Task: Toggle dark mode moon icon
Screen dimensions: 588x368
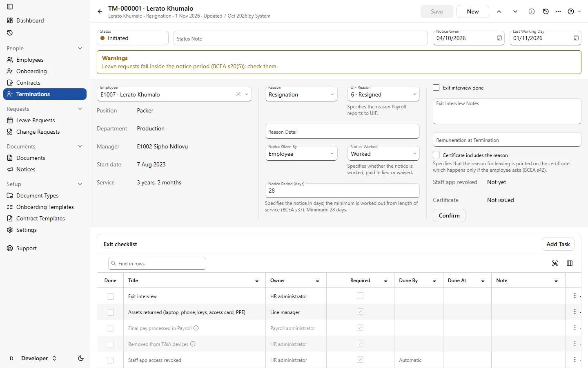Action: click(81, 358)
